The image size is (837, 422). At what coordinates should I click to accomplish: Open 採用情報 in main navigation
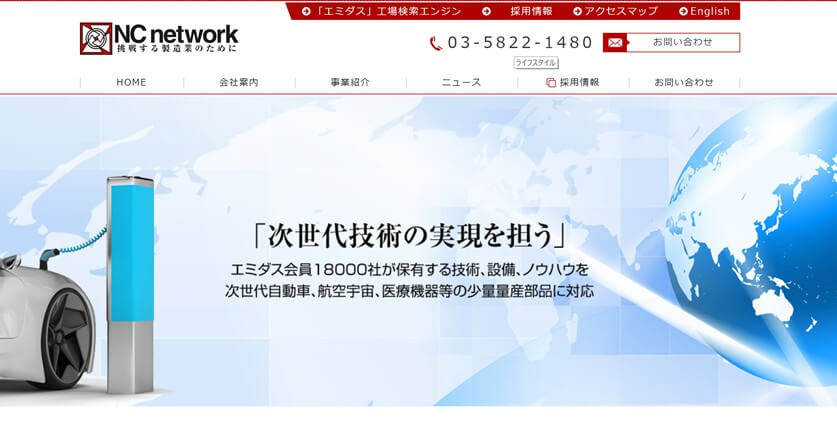pyautogui.click(x=579, y=82)
